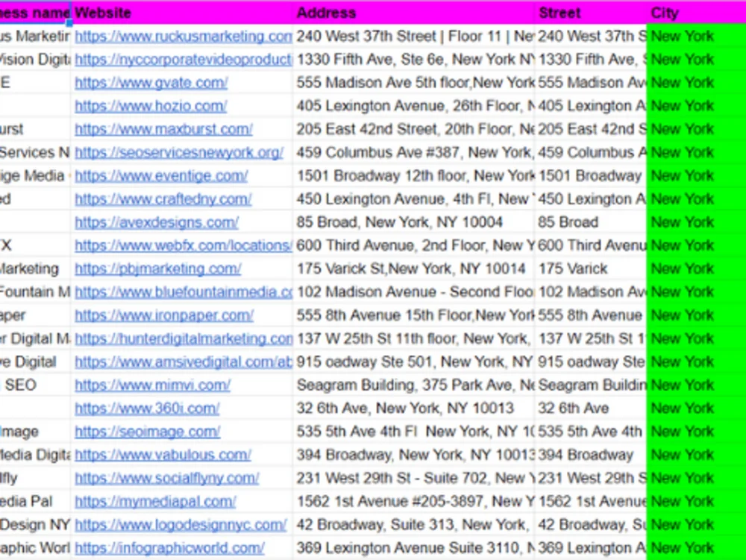
Task: Select the Address column header
Action: (x=414, y=13)
